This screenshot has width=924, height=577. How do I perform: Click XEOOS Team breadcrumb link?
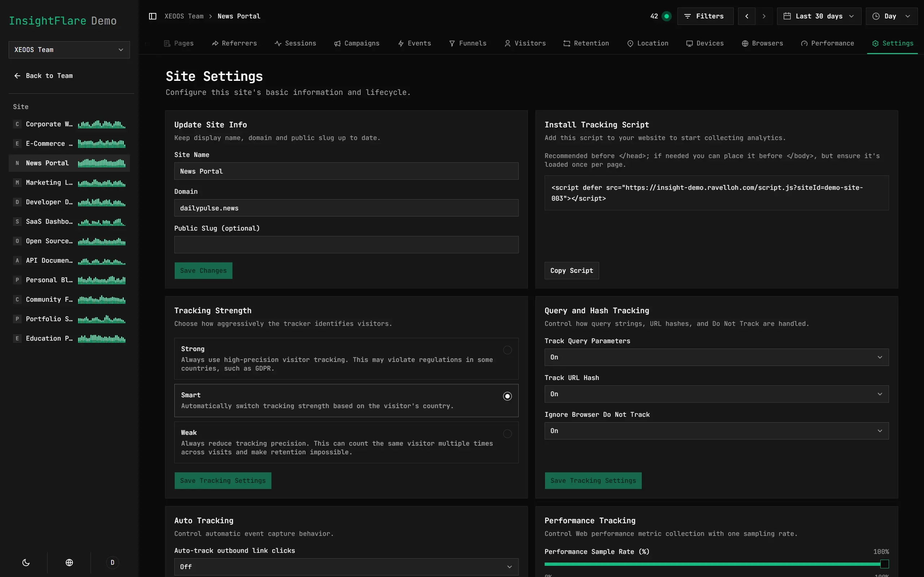(184, 16)
